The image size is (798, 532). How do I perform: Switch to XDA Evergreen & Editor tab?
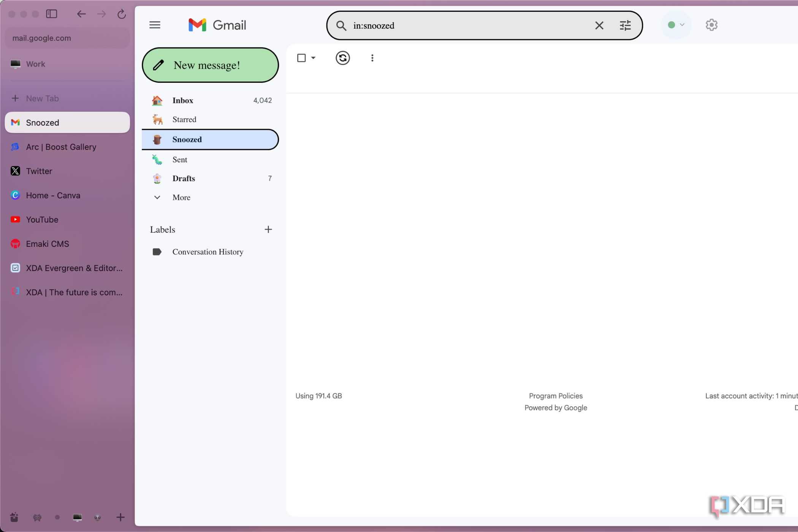click(x=67, y=268)
